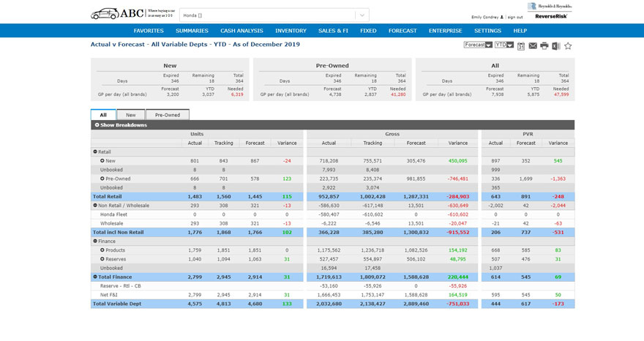Viewport: 644px width, 341px height.
Task: Click the 41,280 needed GP value
Action: (x=398, y=94)
